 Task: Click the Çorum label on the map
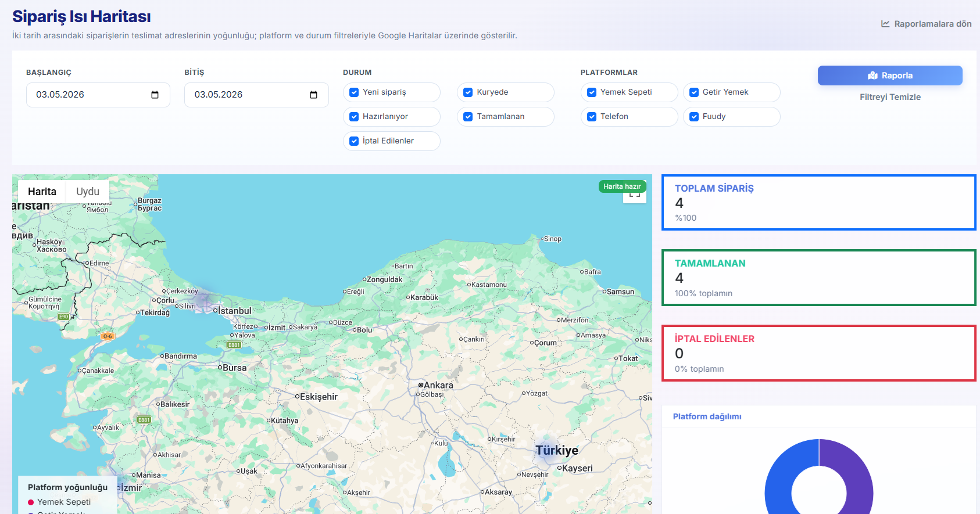[545, 343]
